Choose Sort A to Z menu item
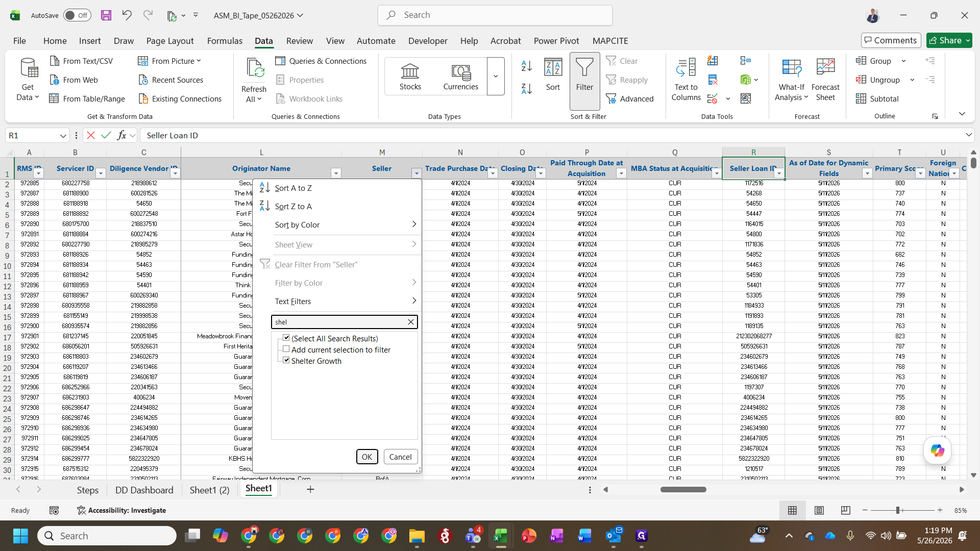980x551 pixels. 337,188
